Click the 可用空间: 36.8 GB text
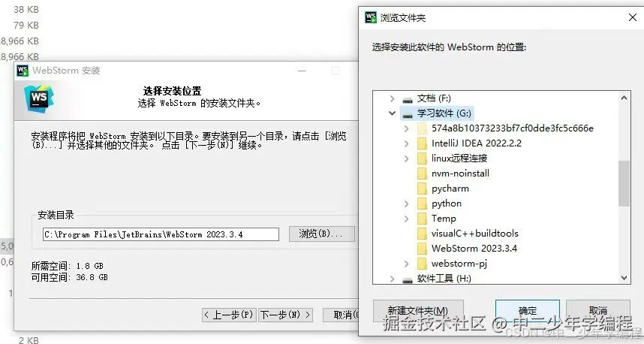 point(69,277)
